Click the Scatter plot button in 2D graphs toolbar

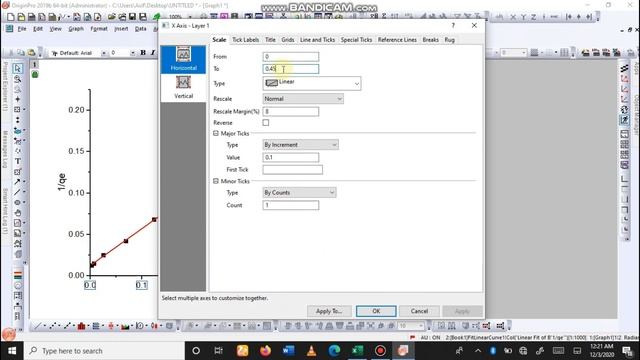(x=53, y=326)
